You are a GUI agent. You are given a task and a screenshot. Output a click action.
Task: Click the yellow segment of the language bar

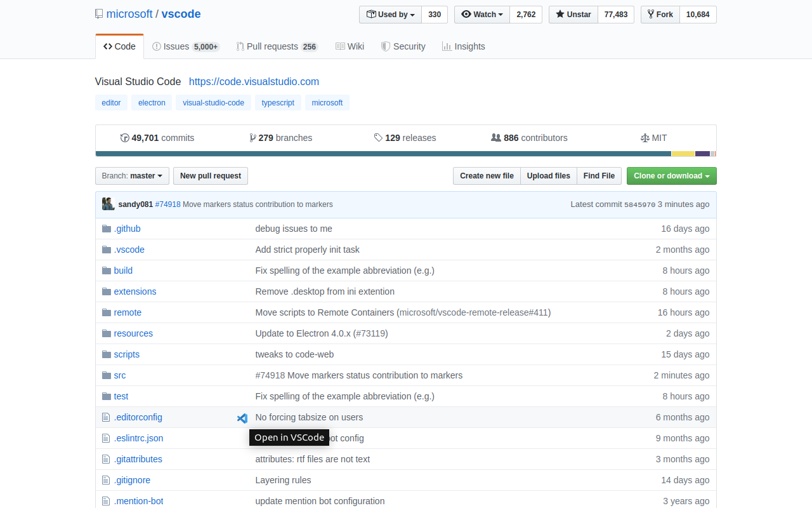pos(683,154)
